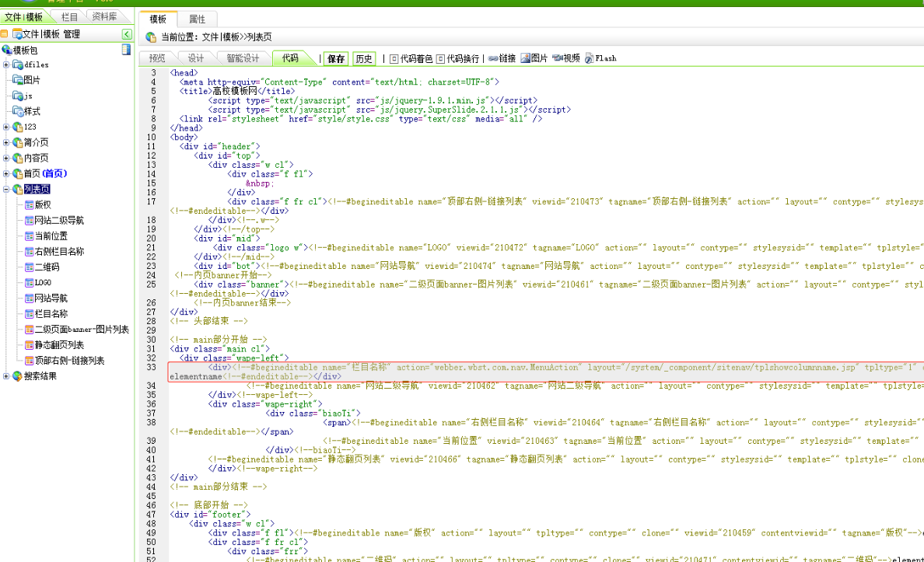This screenshot has height=562, width=924.
Task: Collapse the 列表页 tree node
Action: 6,189
